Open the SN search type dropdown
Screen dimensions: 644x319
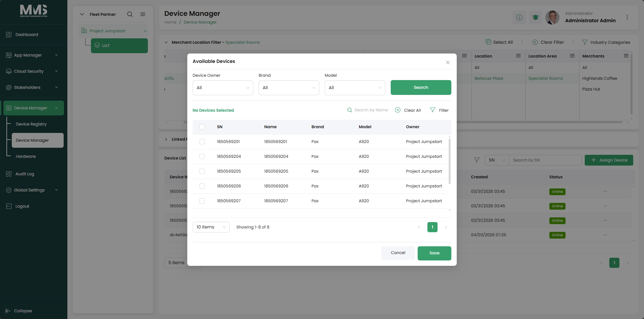point(497,160)
